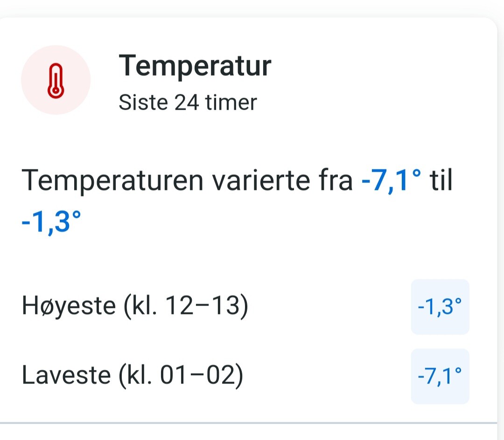Click the Siste 24 timer subtitle
The image size is (504, 440).
pos(188,103)
